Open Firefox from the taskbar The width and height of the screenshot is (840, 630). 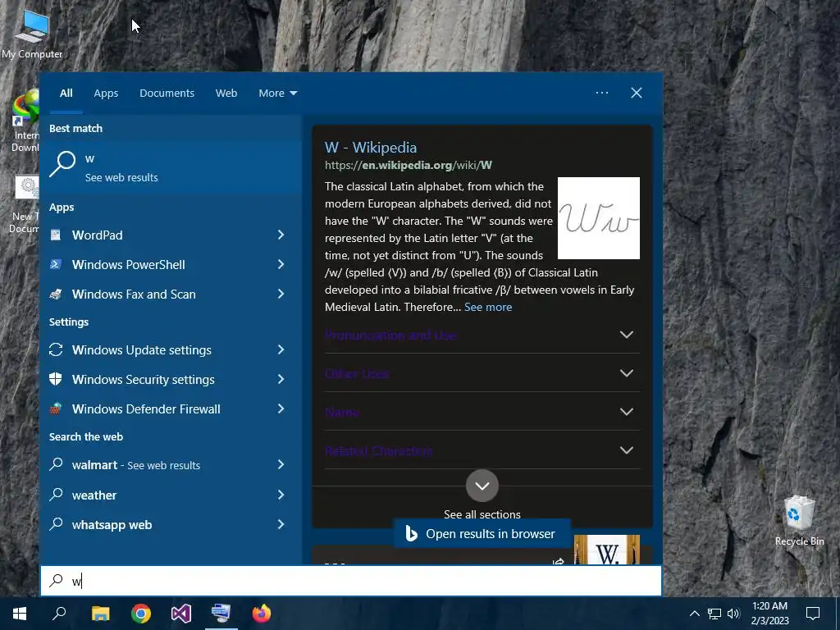point(262,614)
